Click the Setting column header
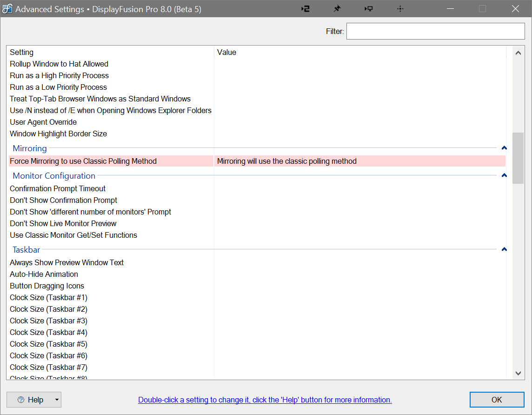The image size is (532, 415). click(22, 53)
